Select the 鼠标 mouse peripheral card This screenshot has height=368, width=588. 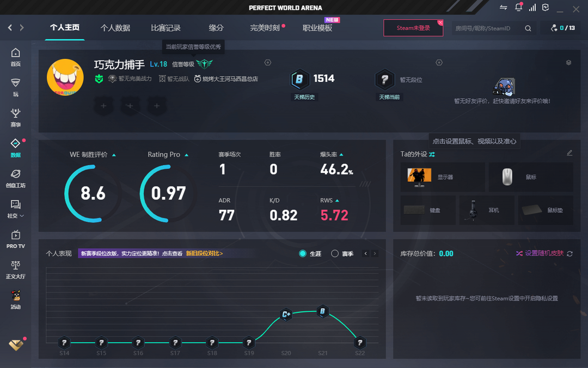pyautogui.click(x=531, y=177)
